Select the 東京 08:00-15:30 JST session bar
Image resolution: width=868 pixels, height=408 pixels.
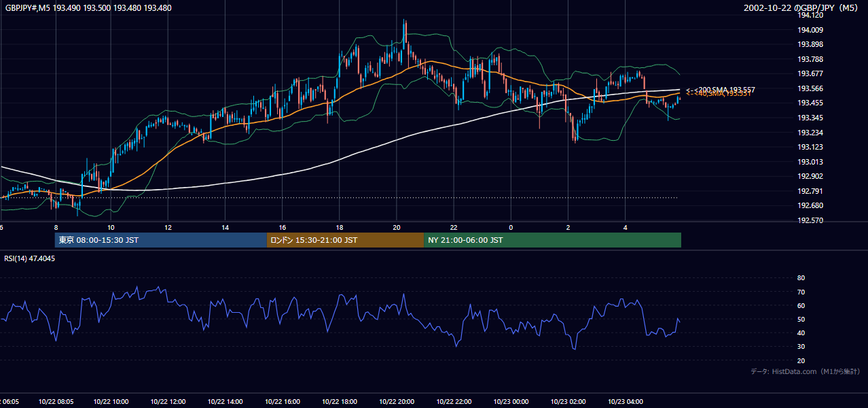[161, 240]
